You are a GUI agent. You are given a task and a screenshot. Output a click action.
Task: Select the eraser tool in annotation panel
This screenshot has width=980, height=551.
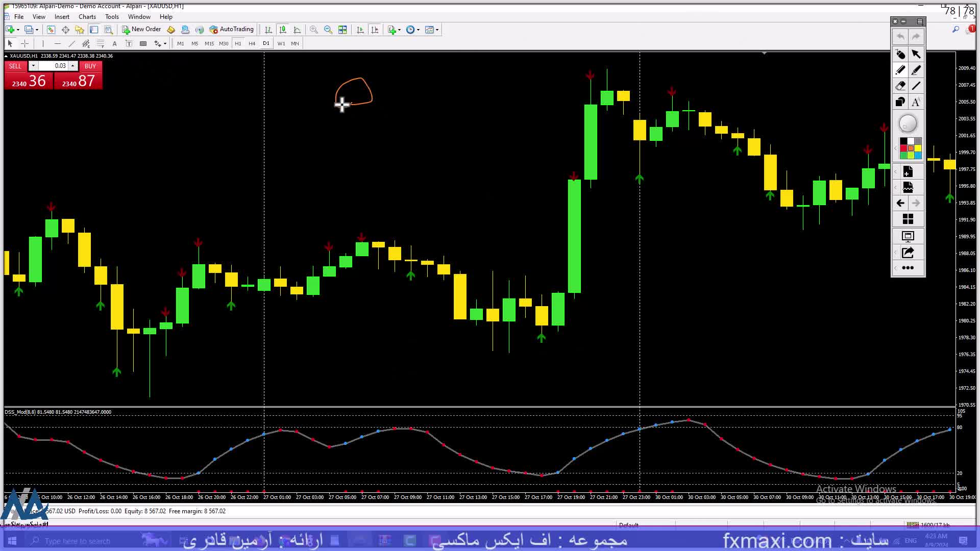pos(900,86)
